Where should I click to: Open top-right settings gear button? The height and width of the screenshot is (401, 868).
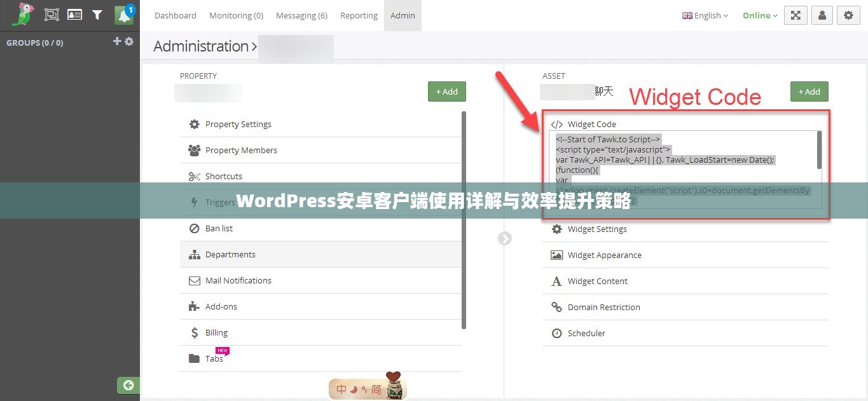coord(848,15)
